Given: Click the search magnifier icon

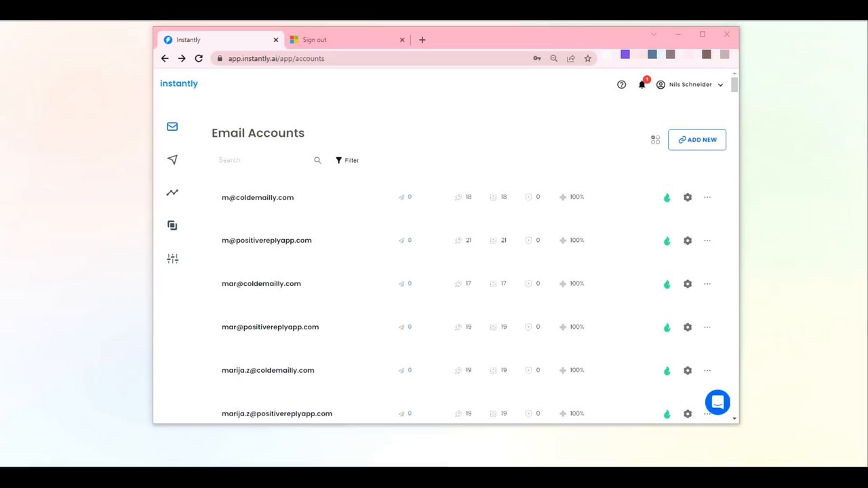Looking at the screenshot, I should [317, 161].
